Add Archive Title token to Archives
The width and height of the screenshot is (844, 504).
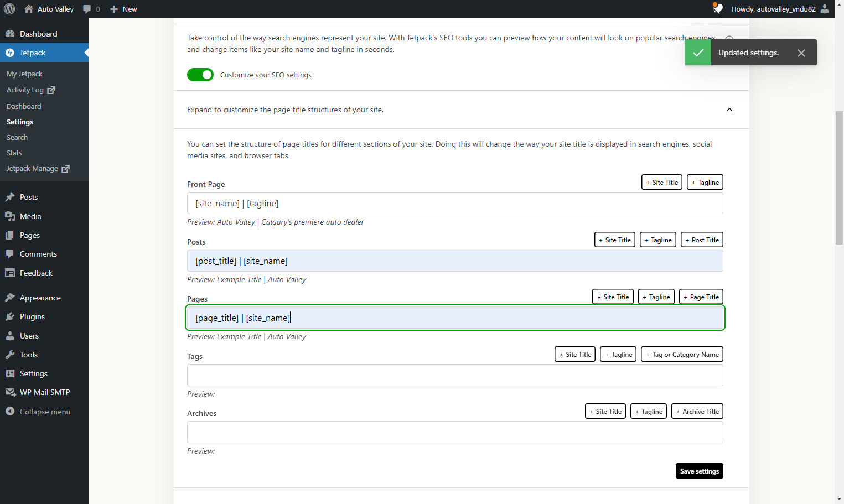tap(697, 411)
